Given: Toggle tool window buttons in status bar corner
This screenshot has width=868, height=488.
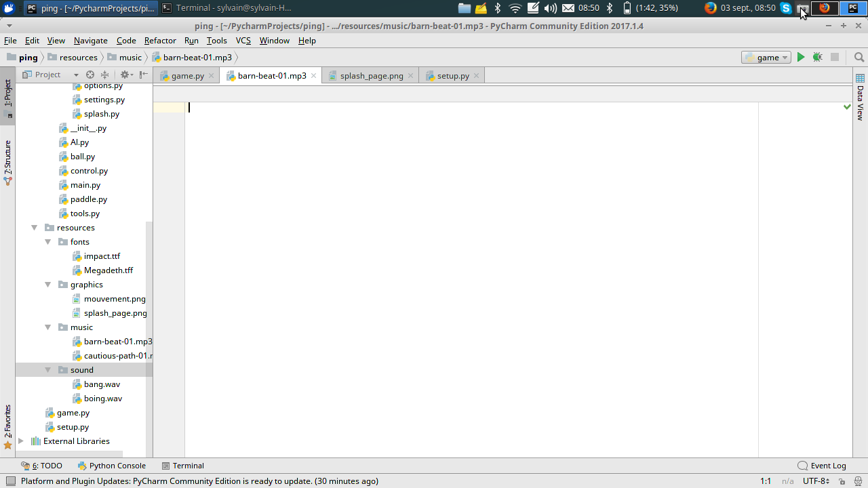Looking at the screenshot, I should pyautogui.click(x=10, y=481).
